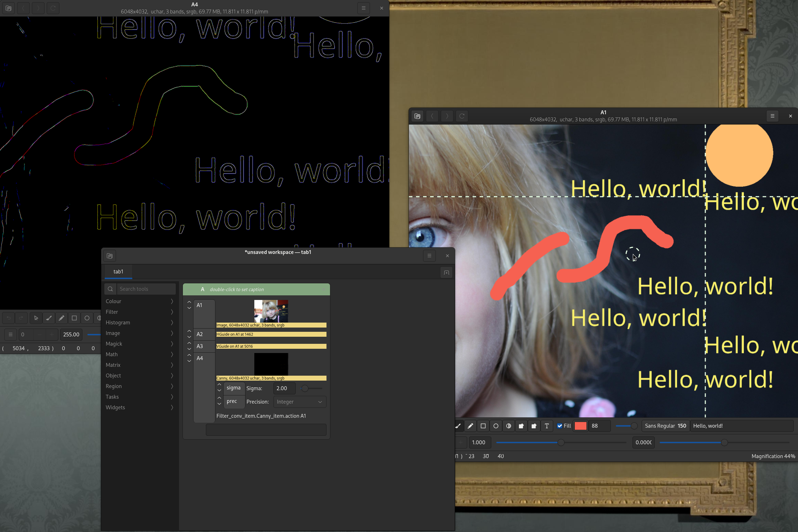Select the ellipse tool in A4 window
The height and width of the screenshot is (532, 798).
(x=87, y=318)
